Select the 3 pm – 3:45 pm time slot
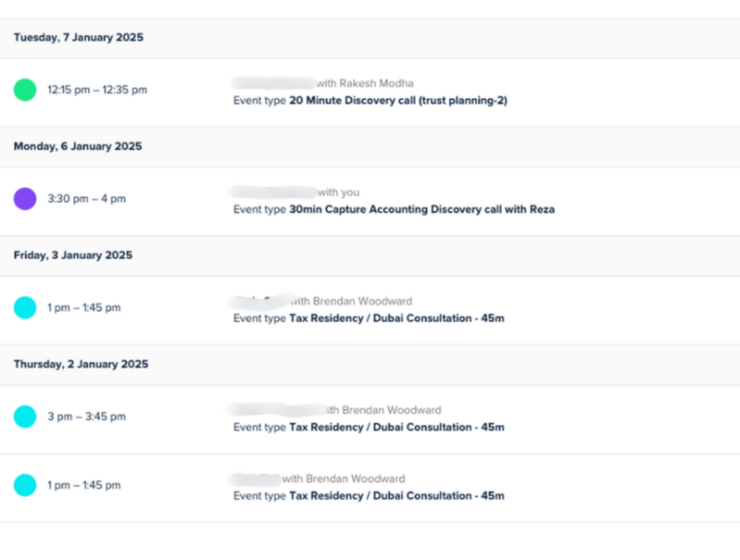 pyautogui.click(x=86, y=417)
